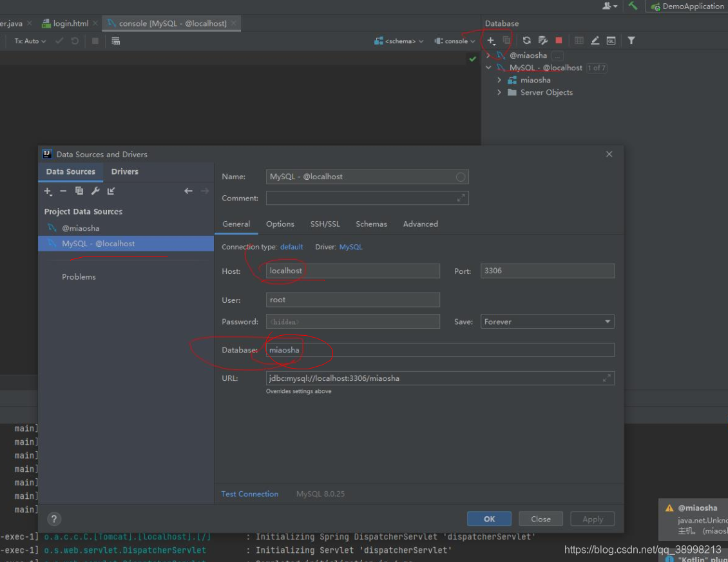Open the console session dropdown
Viewport: 728px width, 562px height.
(455, 41)
